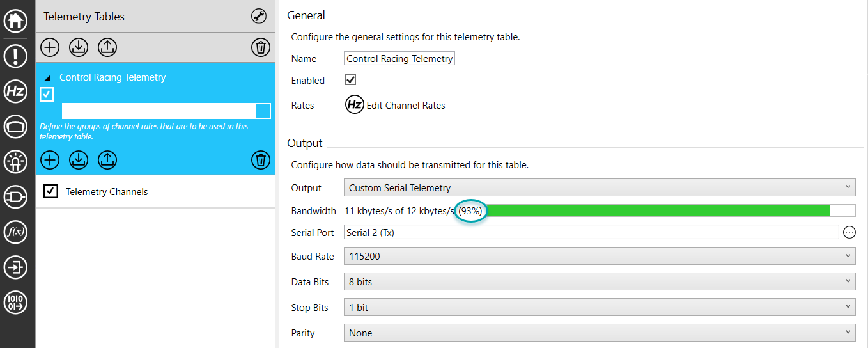
Task: Click the Serial Port browse ellipsis button
Action: pos(849,232)
